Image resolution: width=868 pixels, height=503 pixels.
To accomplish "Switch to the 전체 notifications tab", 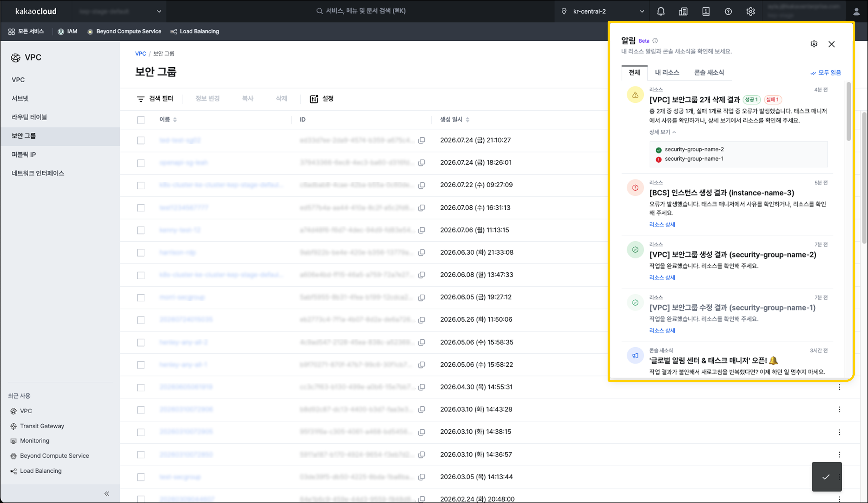I will click(634, 72).
